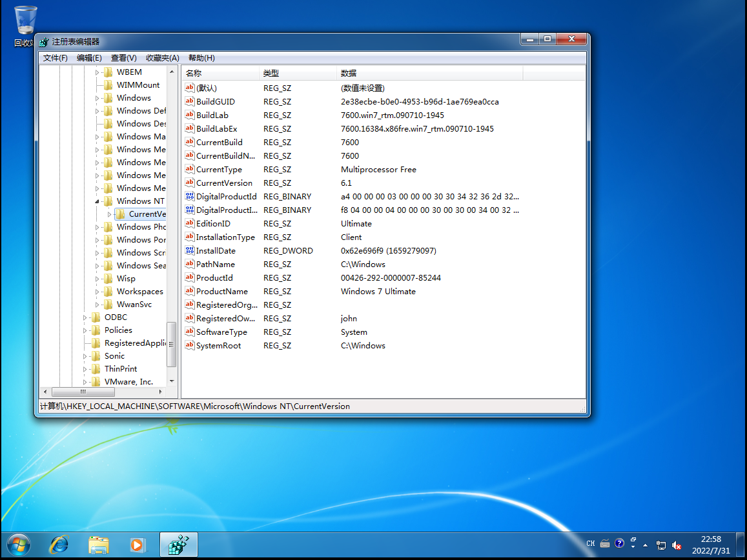Viewport: 747px width, 560px height.
Task: Click the Registry Editor taskbar button
Action: 179,545
